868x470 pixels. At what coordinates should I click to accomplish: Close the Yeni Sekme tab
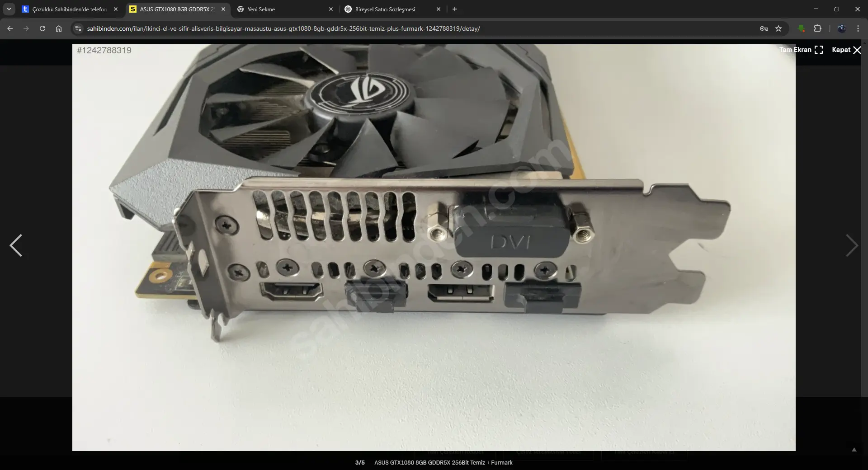tap(331, 9)
